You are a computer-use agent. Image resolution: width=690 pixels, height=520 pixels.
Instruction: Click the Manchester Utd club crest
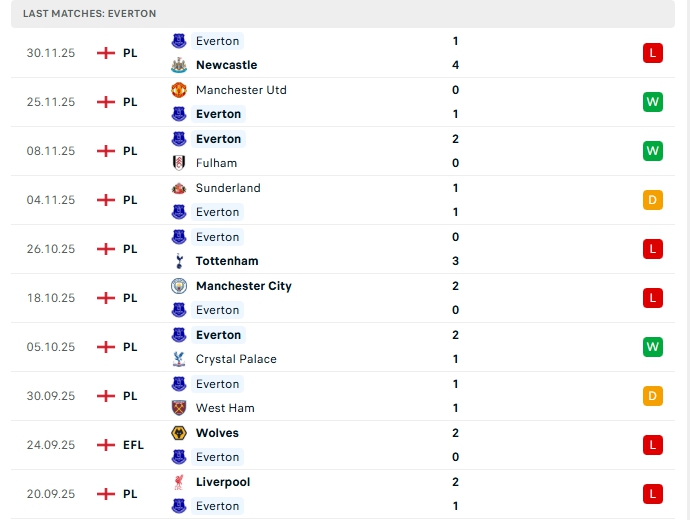pos(179,90)
